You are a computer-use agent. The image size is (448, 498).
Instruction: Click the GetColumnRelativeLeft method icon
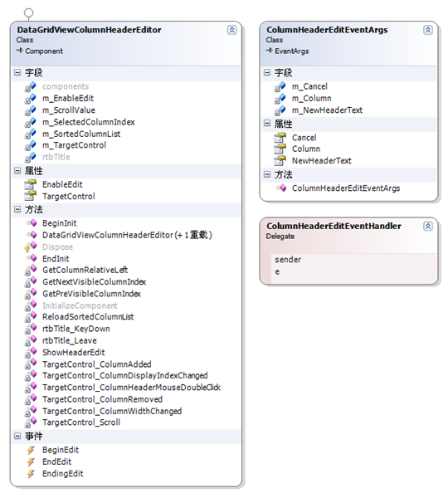[31, 271]
